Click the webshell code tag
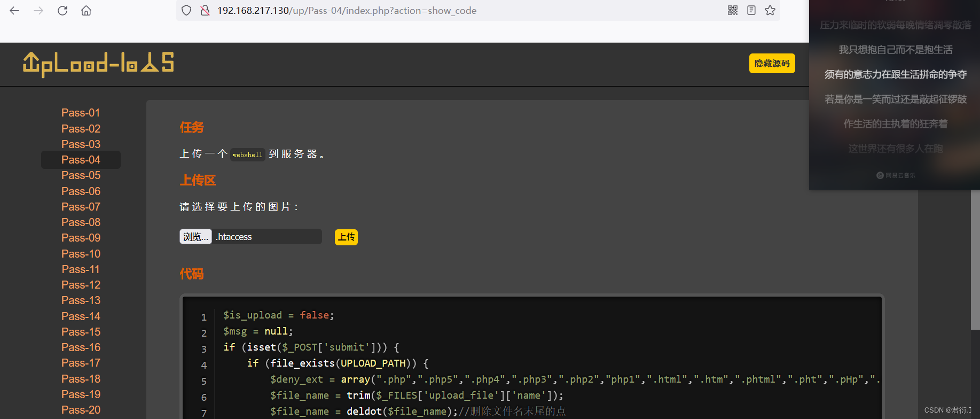This screenshot has height=419, width=980. tap(247, 154)
